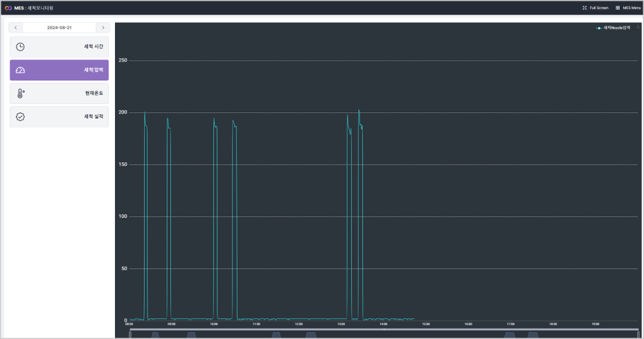
Task: Click the Full Screen expand icon
Action: click(x=584, y=8)
